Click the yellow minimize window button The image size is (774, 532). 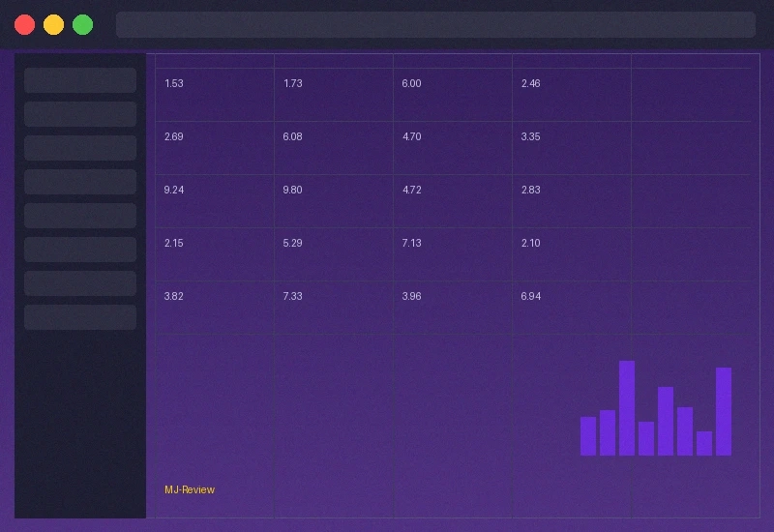(54, 24)
